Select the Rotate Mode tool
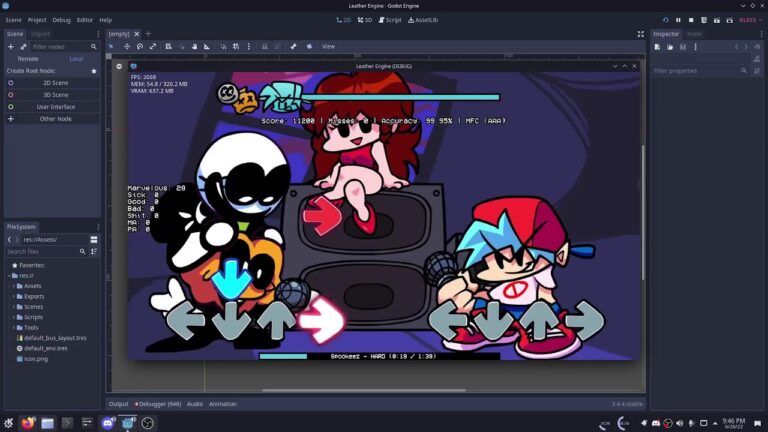Viewport: 768px width, 432px height. pos(140,47)
